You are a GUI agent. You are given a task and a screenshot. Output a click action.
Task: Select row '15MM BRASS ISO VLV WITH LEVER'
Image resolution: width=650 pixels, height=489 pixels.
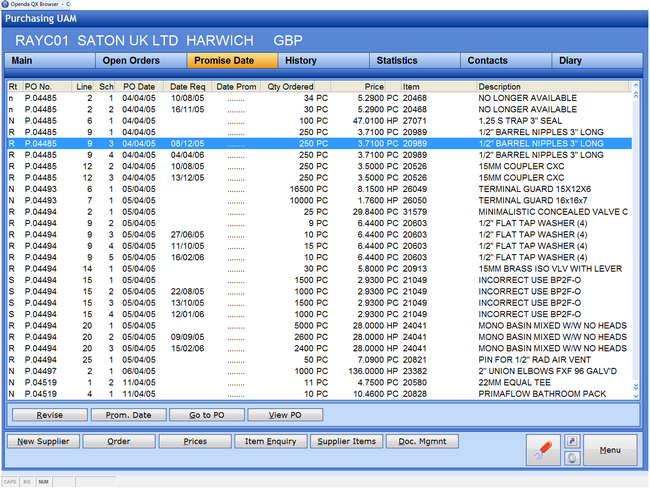coord(320,269)
